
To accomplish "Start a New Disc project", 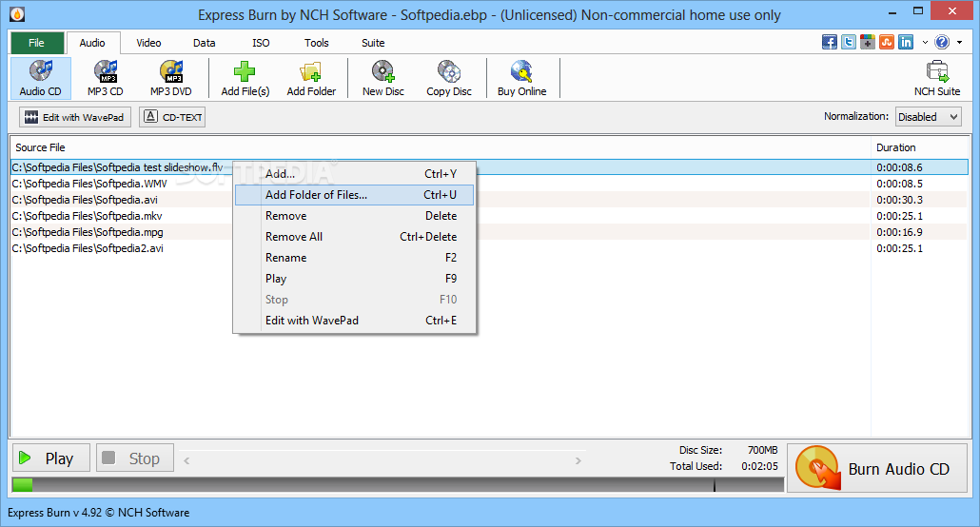I will pos(383,78).
